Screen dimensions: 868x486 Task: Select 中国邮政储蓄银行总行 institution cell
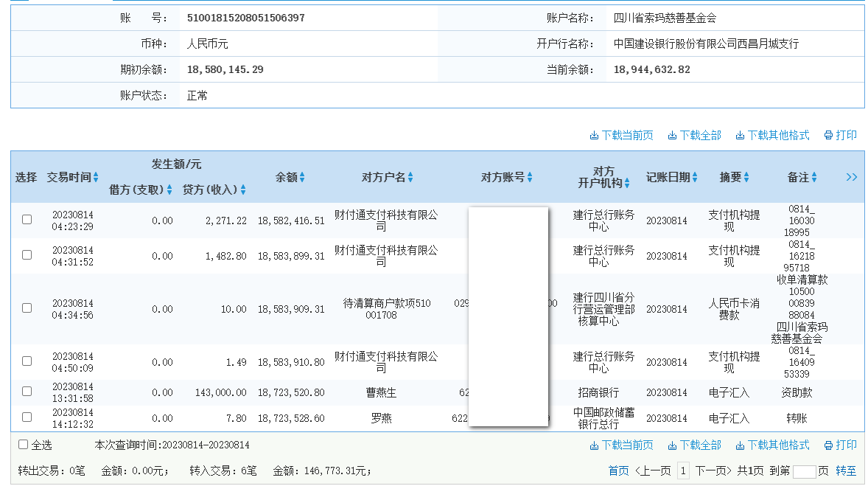603,418
